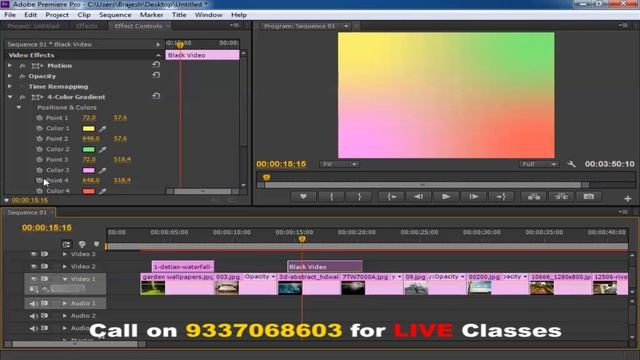Open the Fit zoom level dropdown

coord(339,164)
